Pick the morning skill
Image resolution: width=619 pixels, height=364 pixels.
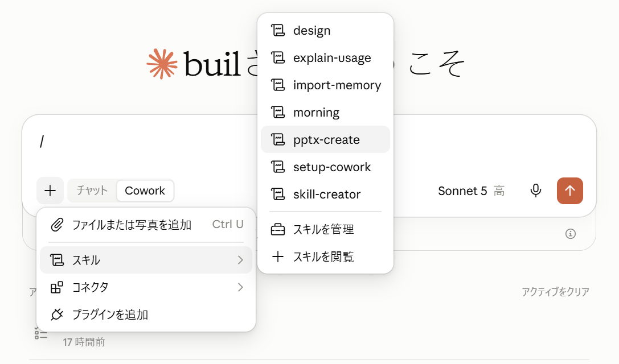(x=325, y=113)
